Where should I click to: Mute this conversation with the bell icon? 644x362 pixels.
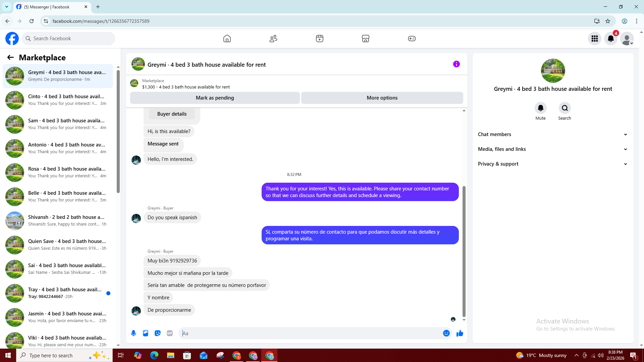[x=540, y=108]
